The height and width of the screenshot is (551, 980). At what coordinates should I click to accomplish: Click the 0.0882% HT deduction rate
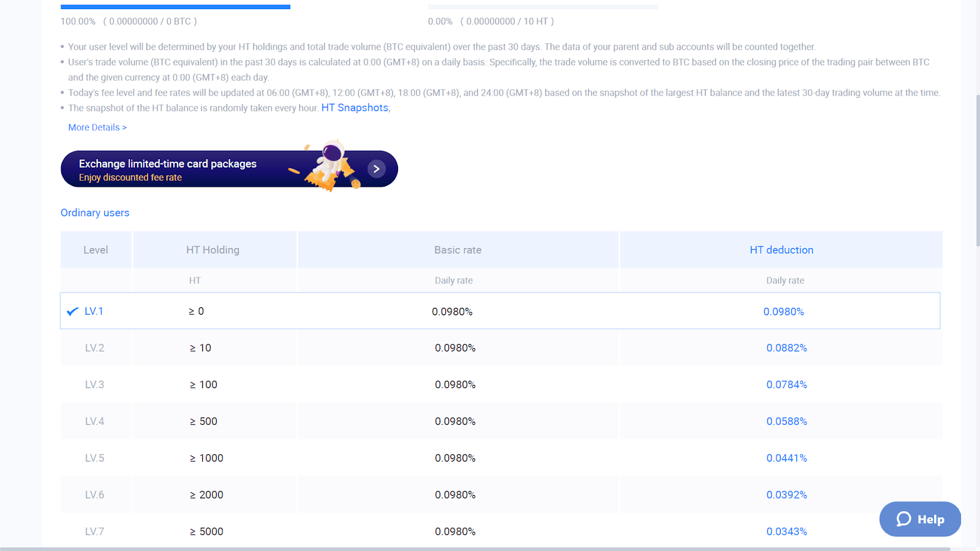[x=786, y=348]
